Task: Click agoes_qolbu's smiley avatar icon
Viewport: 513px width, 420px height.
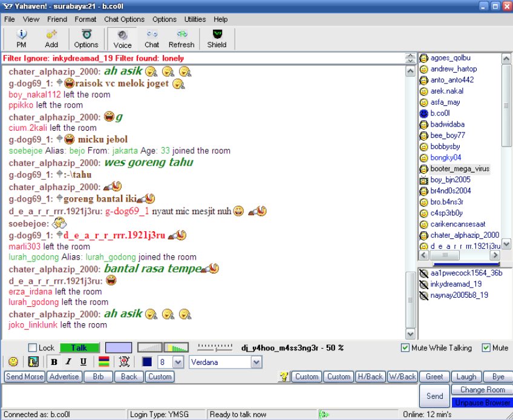Action: point(423,58)
